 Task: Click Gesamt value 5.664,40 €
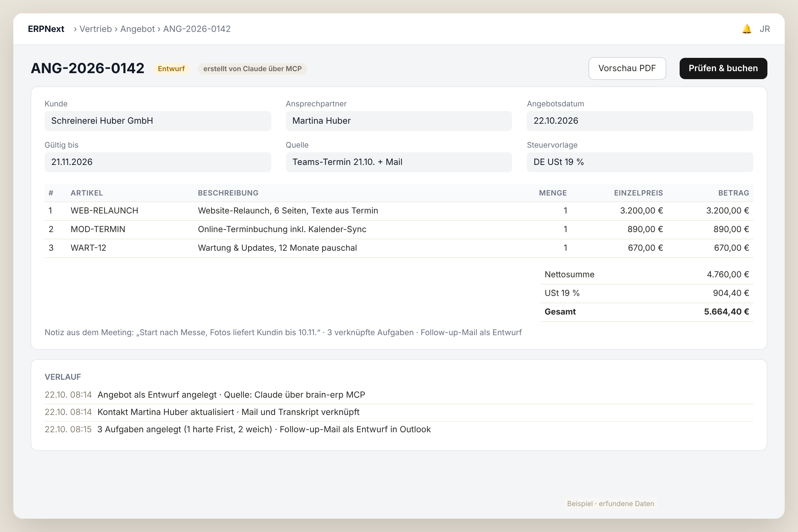(727, 312)
